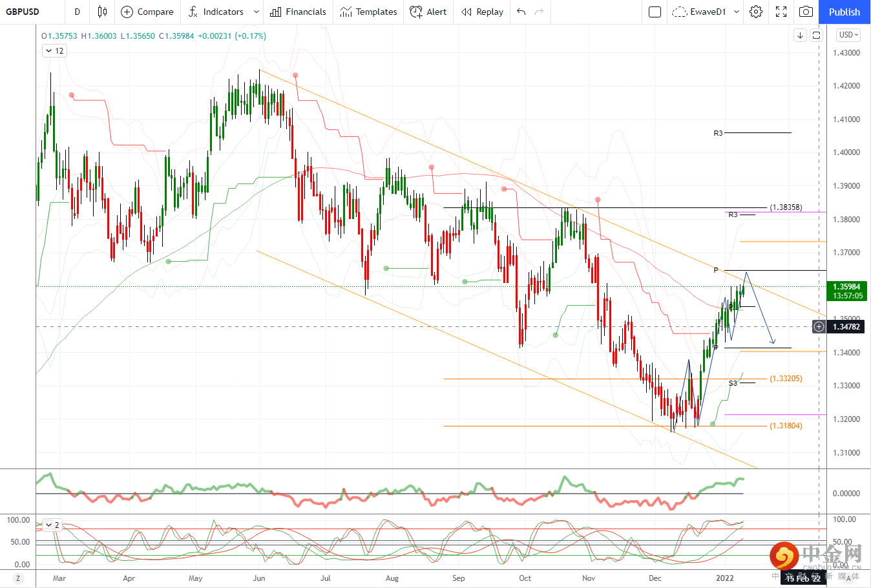Click the pane toggle icon beside the down arrow

point(816,35)
